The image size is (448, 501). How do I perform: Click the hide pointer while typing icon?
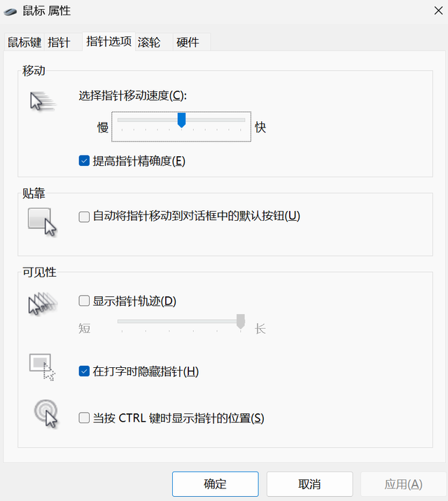pyautogui.click(x=42, y=366)
